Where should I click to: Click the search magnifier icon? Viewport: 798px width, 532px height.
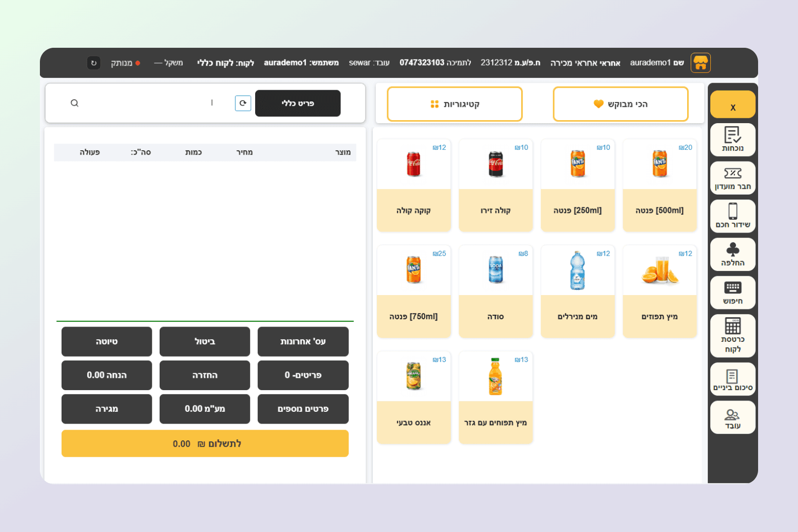point(74,103)
